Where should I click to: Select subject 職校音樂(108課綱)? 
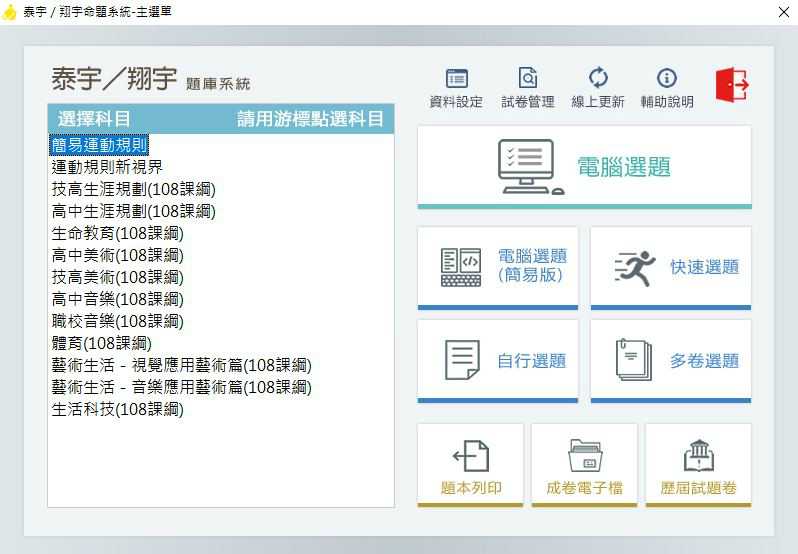click(117, 321)
